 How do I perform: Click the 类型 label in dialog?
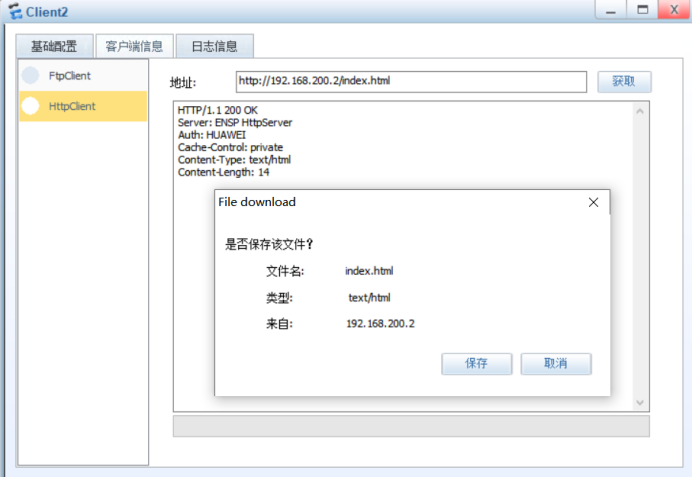point(279,298)
